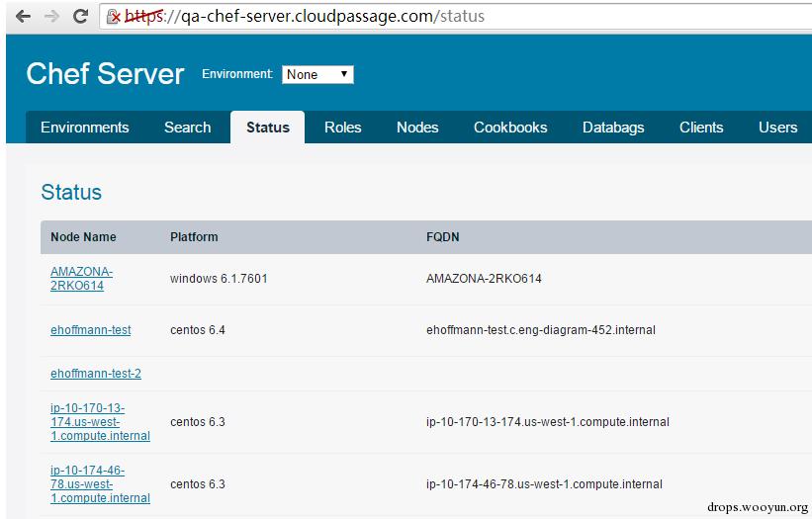812x519 pixels.
Task: Click FQDN 'ehoffmann-test.c.eng-diagram-452.internal'
Action: click(541, 330)
